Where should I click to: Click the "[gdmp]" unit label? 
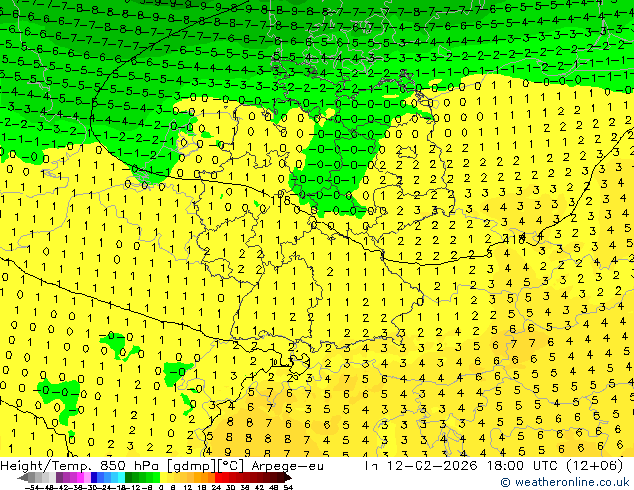click(191, 466)
